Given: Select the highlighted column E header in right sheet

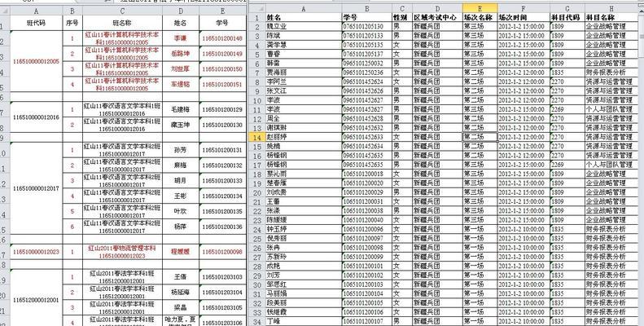Looking at the screenshot, I should click(x=480, y=9).
